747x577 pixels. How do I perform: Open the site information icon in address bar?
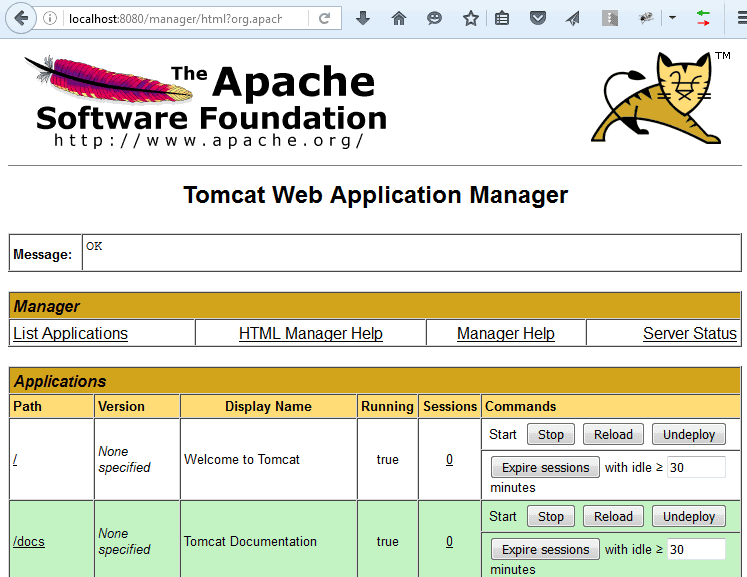pos(50,19)
